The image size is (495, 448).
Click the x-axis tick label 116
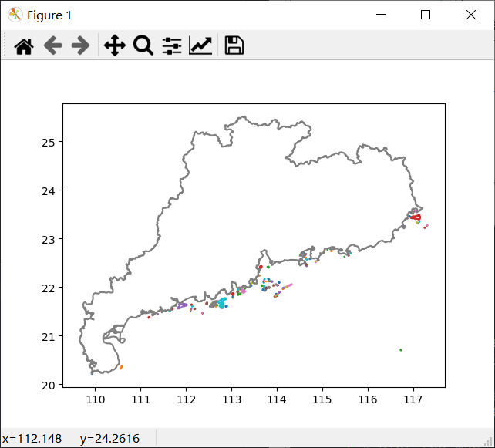pyautogui.click(x=368, y=399)
